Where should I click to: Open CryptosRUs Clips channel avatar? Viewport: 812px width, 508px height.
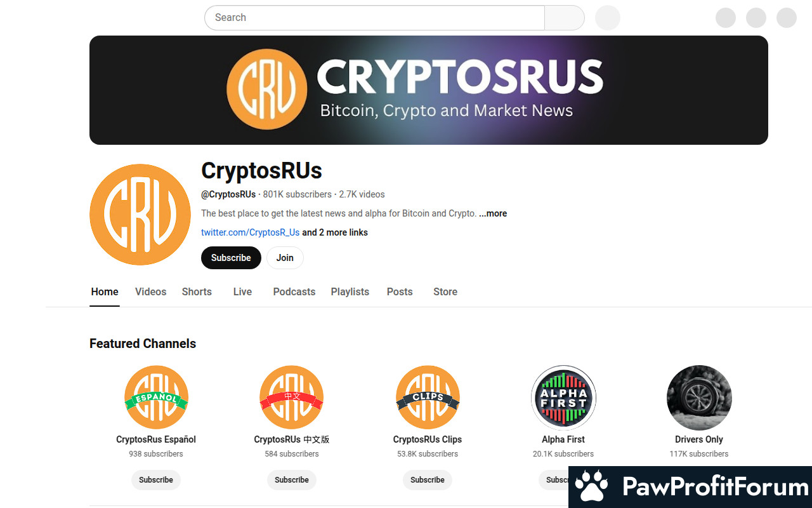pyautogui.click(x=428, y=398)
